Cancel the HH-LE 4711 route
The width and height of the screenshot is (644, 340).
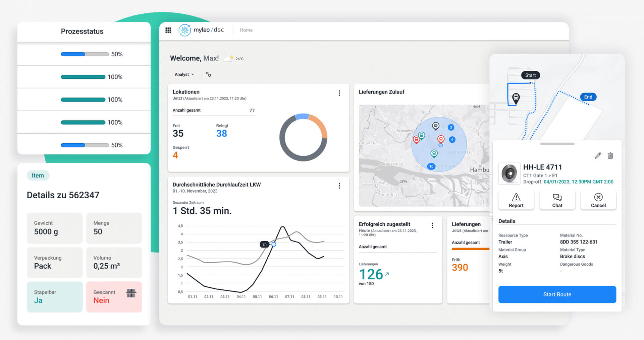coord(598,200)
